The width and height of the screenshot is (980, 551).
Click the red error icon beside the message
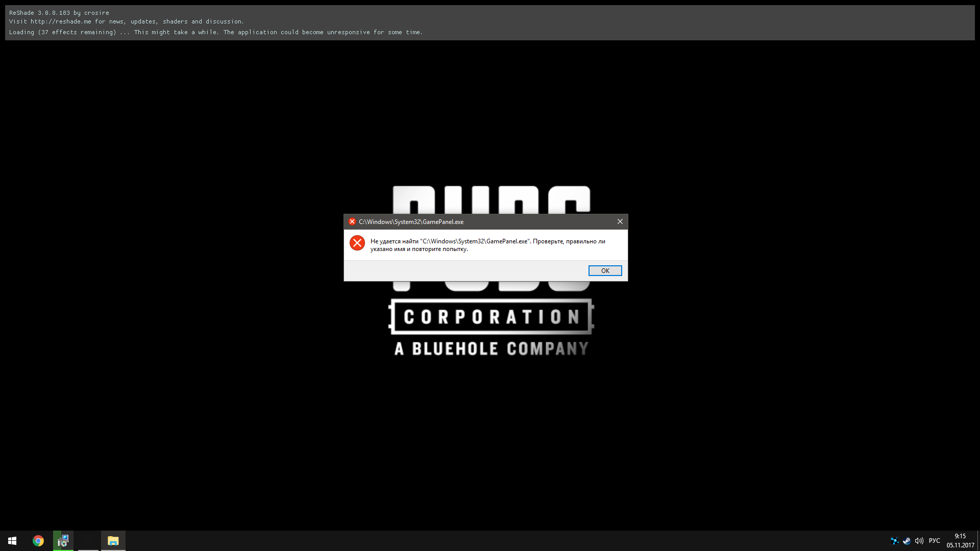[357, 243]
